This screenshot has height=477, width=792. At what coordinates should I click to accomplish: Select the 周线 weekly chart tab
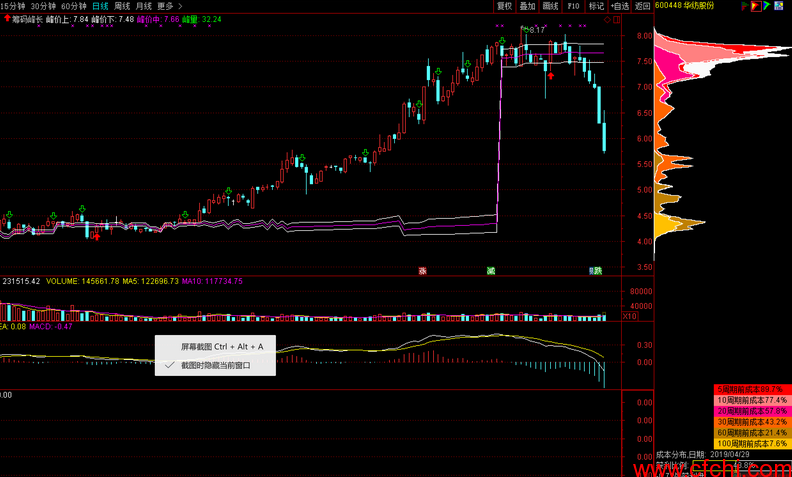pos(122,6)
